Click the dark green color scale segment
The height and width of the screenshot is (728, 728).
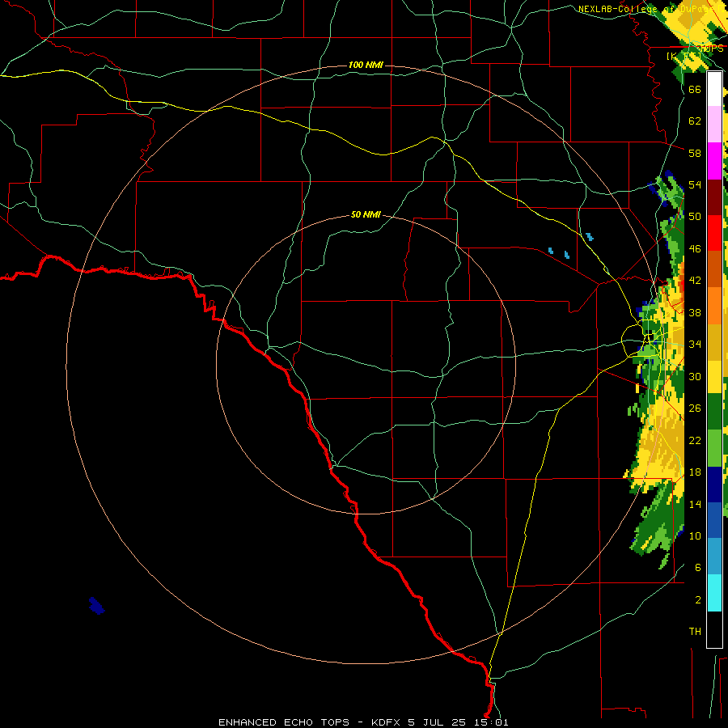714,412
